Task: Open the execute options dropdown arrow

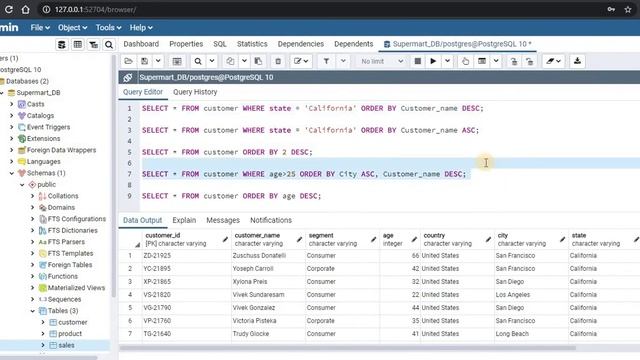Action: (x=448, y=61)
